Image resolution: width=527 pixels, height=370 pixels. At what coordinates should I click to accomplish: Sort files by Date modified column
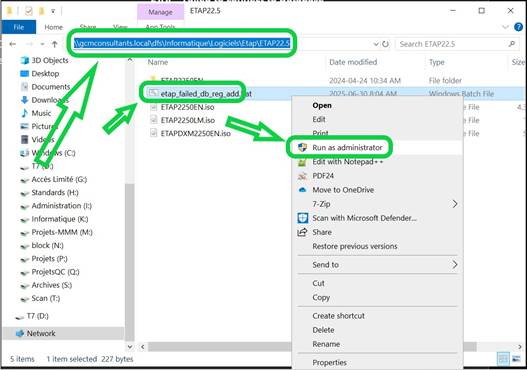click(353, 62)
